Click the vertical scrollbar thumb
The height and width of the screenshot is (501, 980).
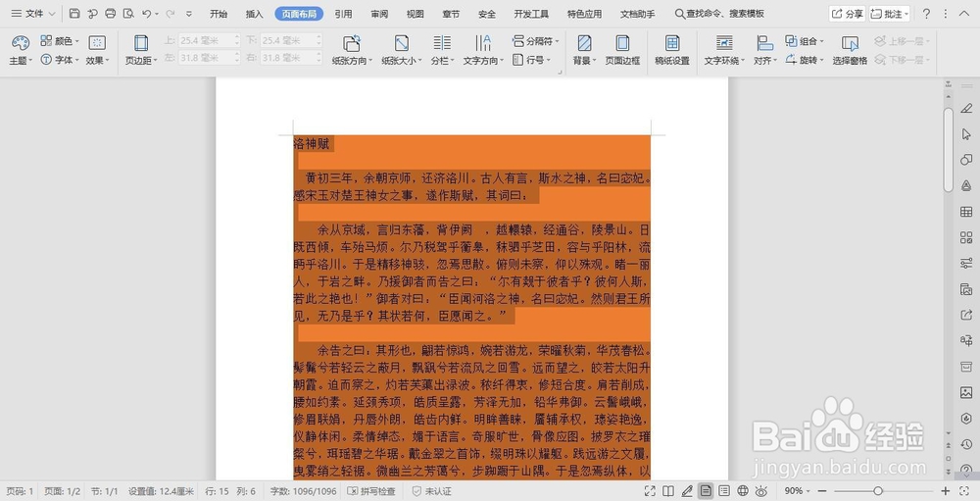[948, 149]
